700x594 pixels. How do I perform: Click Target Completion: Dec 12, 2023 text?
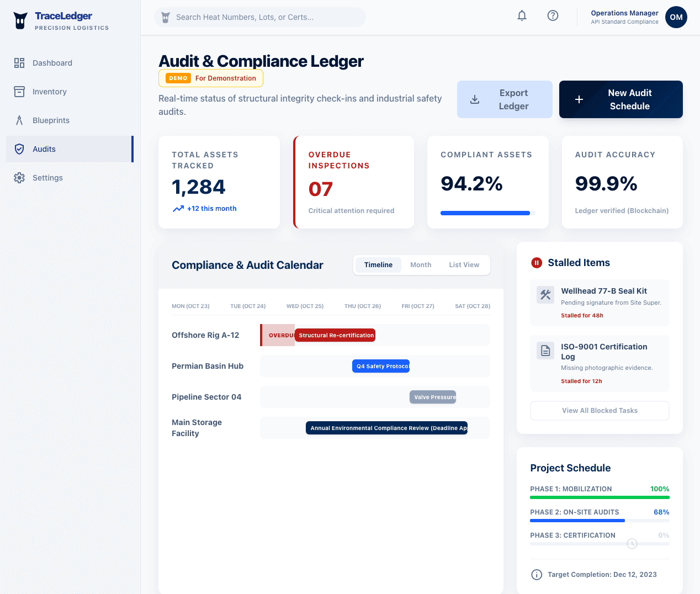(x=602, y=575)
